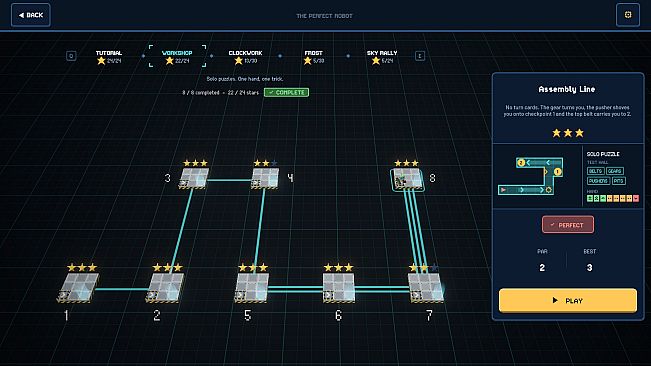Image resolution: width=651 pixels, height=366 pixels.
Task: Select level 6 tile on the map
Action: [x=339, y=287]
